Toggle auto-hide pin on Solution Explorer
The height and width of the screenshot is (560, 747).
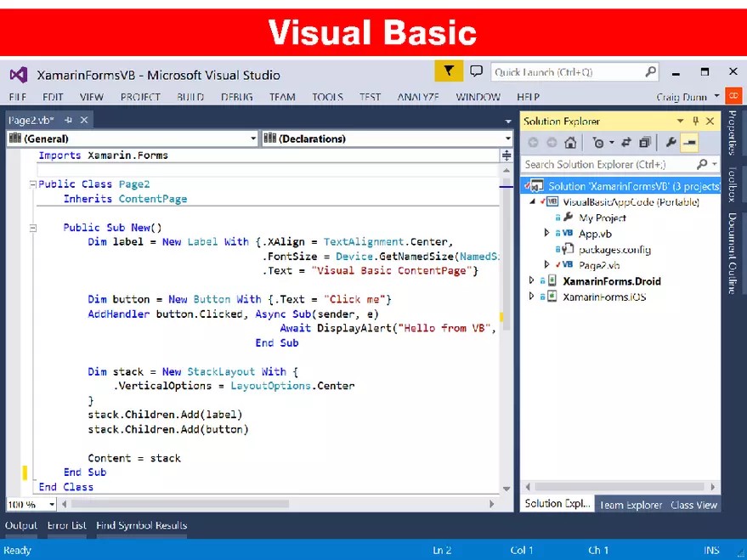(x=695, y=122)
